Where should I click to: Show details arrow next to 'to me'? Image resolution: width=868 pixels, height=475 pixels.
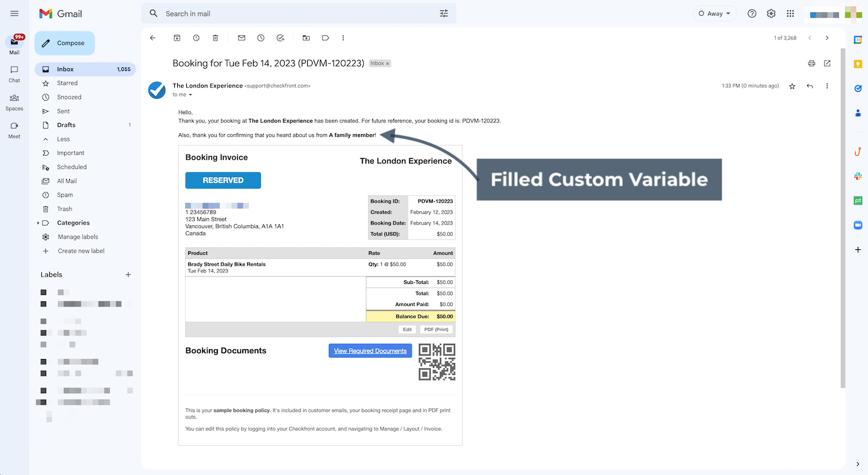190,95
